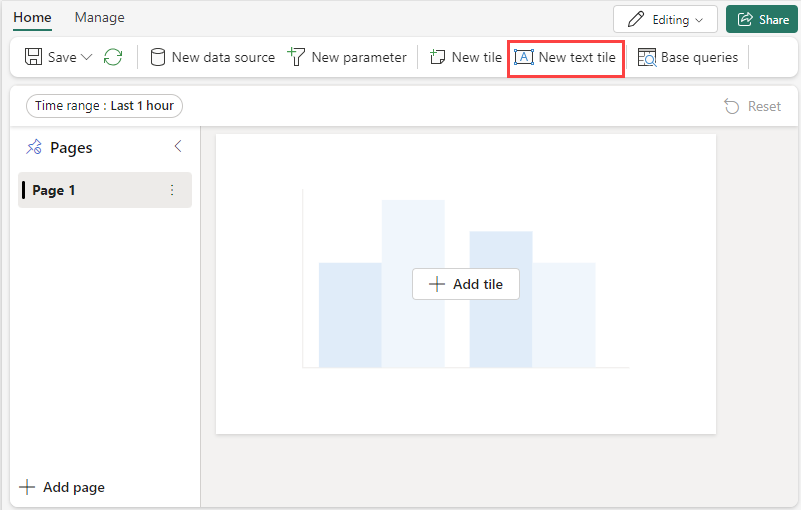
Task: Select Page 1 in the pages list
Action: (x=105, y=190)
